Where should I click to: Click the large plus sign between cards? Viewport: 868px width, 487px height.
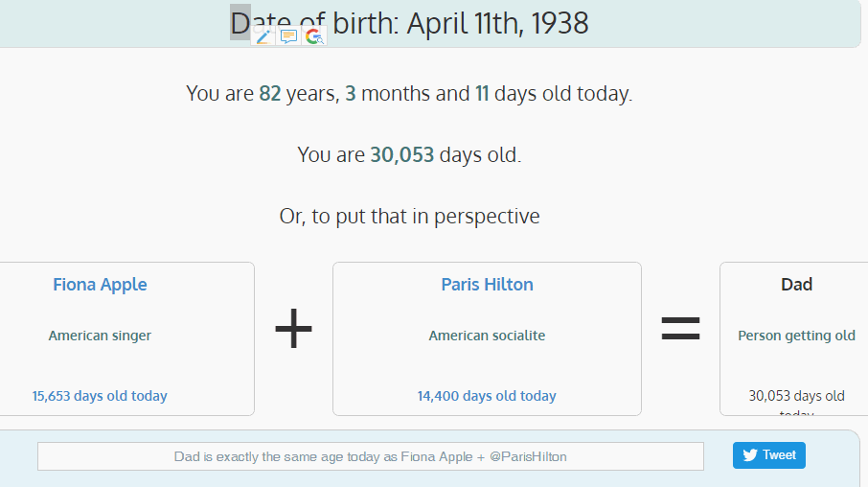[293, 329]
